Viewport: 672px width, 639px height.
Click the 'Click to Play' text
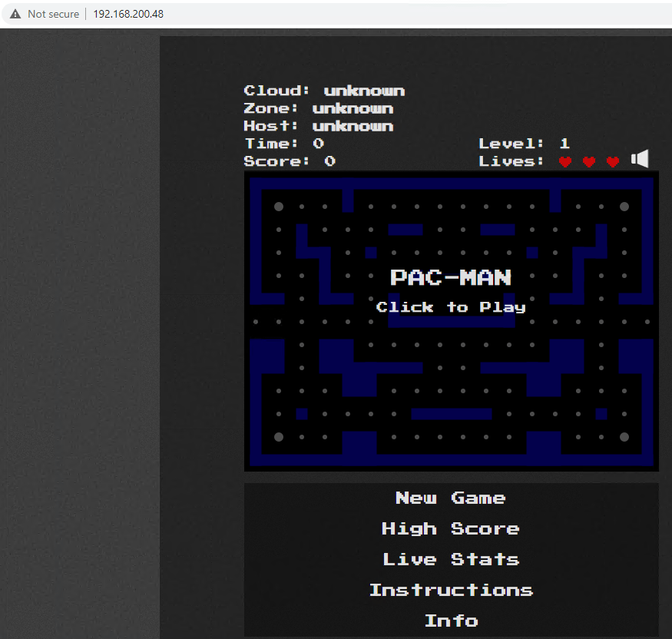pos(451,307)
